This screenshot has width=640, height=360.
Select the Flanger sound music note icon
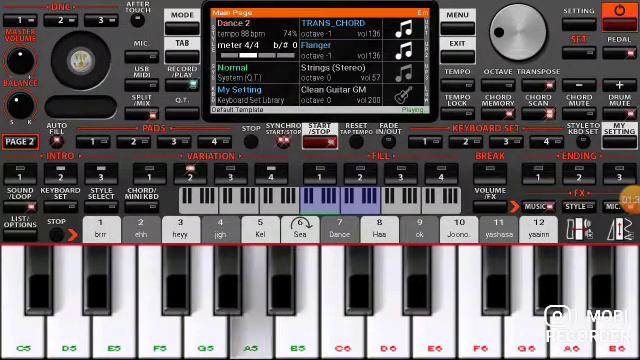point(403,51)
